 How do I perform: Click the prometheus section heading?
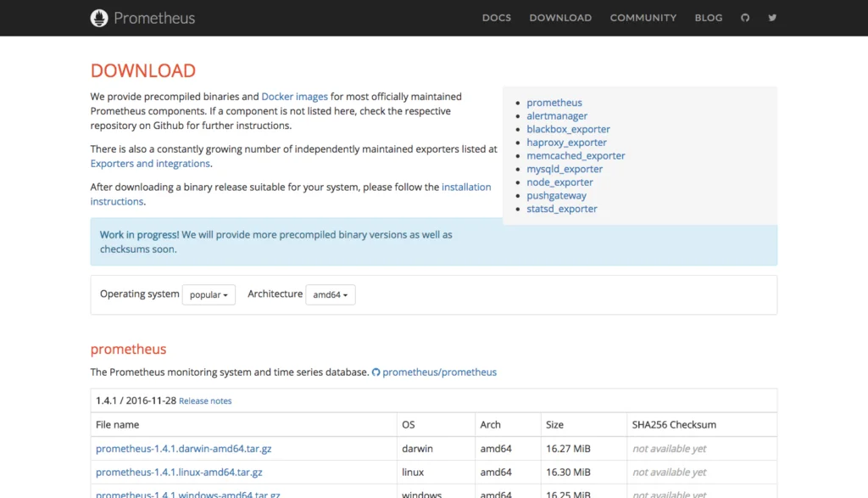[128, 349]
